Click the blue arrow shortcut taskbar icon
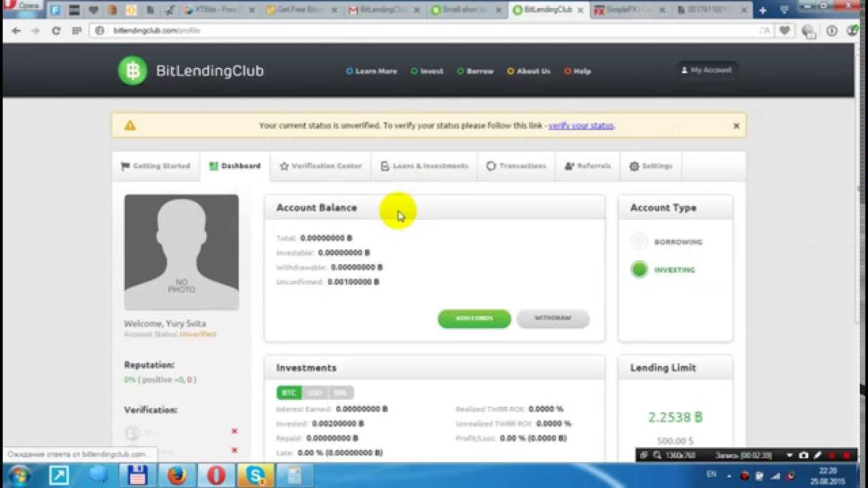This screenshot has height=488, width=868. click(x=60, y=476)
